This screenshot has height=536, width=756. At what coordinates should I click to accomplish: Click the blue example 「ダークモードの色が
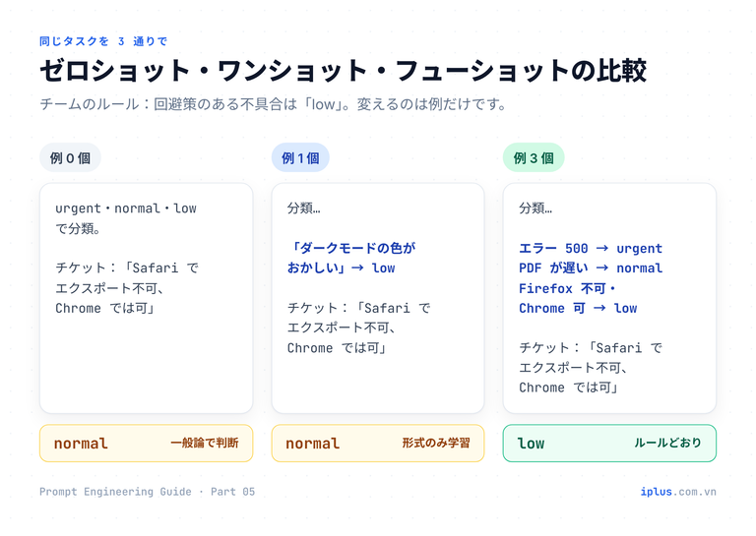(351, 248)
